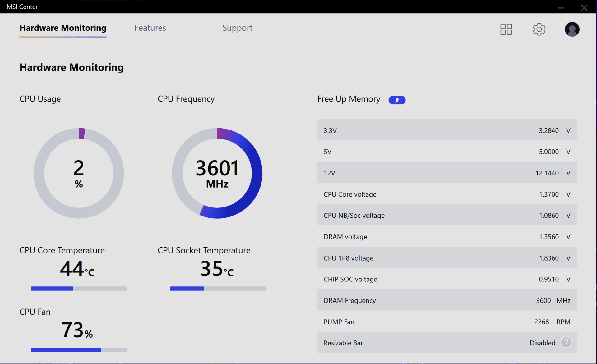Click the CPU Frequency 3601 MHz gauge
597x364 pixels.
[x=217, y=173]
